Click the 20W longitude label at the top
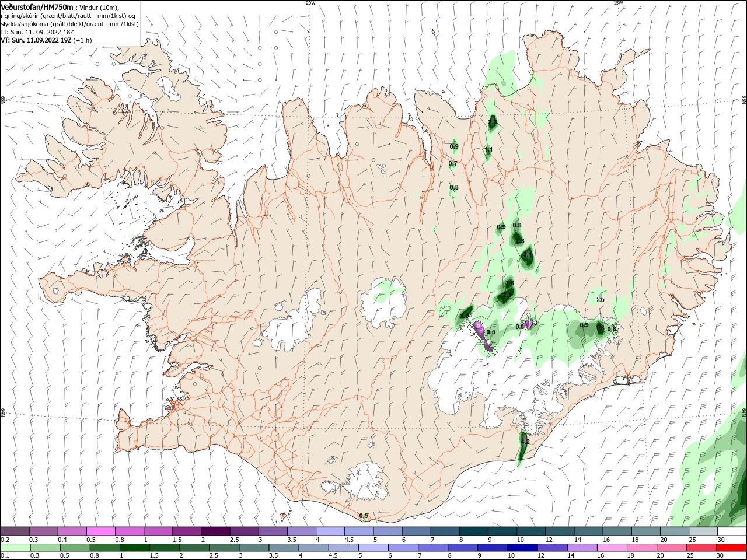 coord(310,3)
